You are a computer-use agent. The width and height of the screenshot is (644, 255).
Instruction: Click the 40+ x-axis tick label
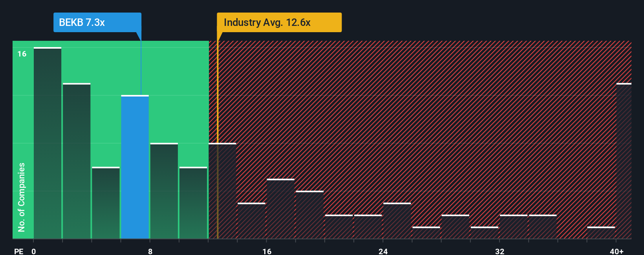coord(617,251)
